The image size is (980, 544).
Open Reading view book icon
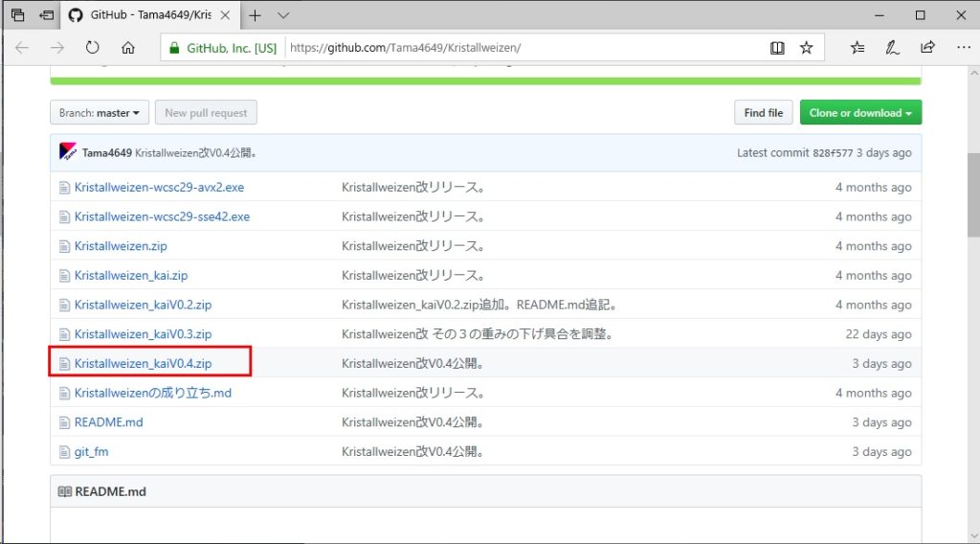pyautogui.click(x=777, y=48)
